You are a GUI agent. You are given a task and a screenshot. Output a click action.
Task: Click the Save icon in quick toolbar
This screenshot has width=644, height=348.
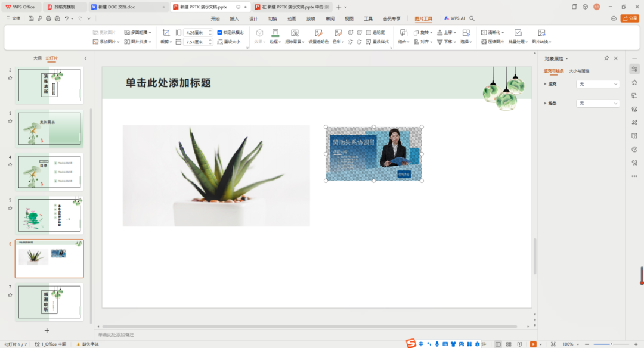(31, 18)
